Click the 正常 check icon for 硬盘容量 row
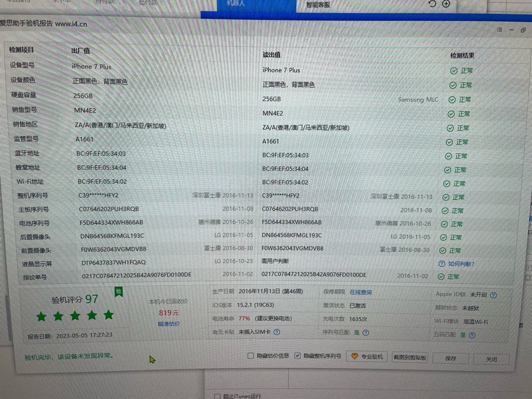Viewport: 532px width, 399px height. click(x=452, y=99)
